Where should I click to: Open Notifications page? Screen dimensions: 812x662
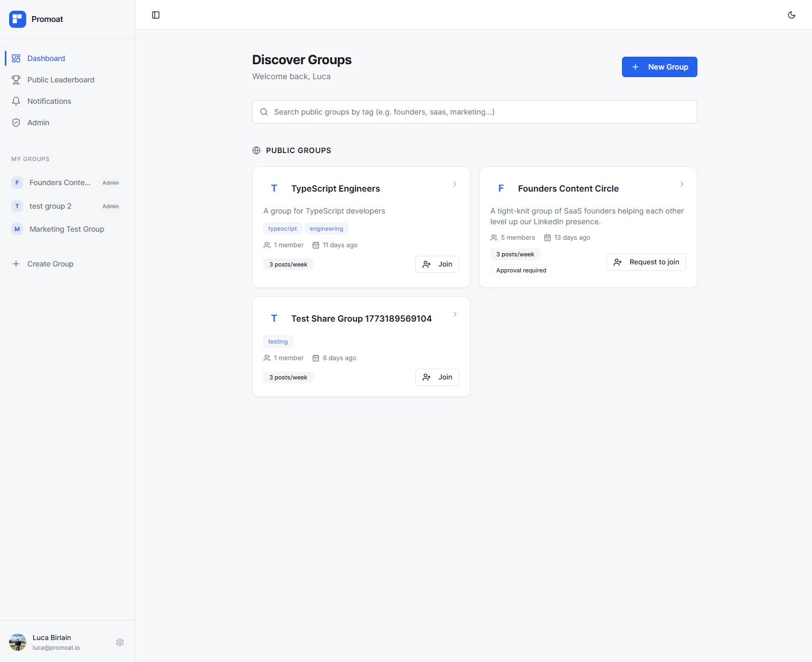[67, 101]
